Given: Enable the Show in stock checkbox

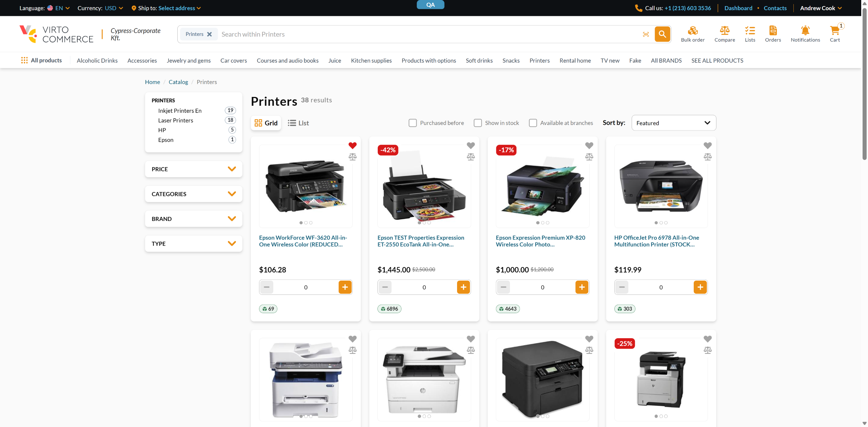Looking at the screenshot, I should pyautogui.click(x=477, y=123).
